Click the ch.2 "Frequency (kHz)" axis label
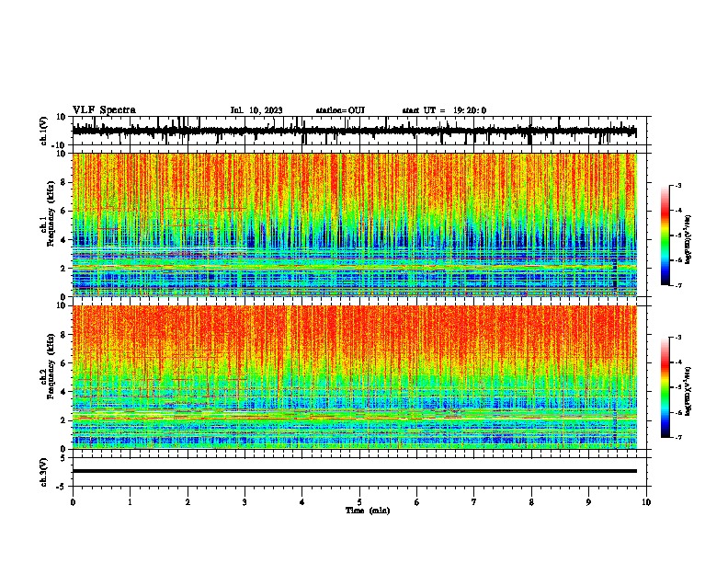728x563 pixels. (51, 366)
